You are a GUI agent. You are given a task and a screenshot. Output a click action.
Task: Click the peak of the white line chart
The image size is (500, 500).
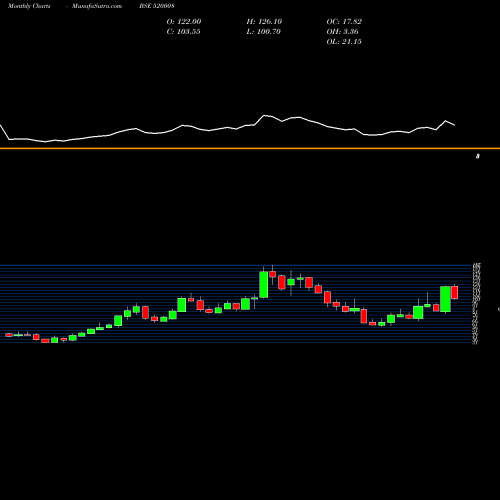click(264, 115)
